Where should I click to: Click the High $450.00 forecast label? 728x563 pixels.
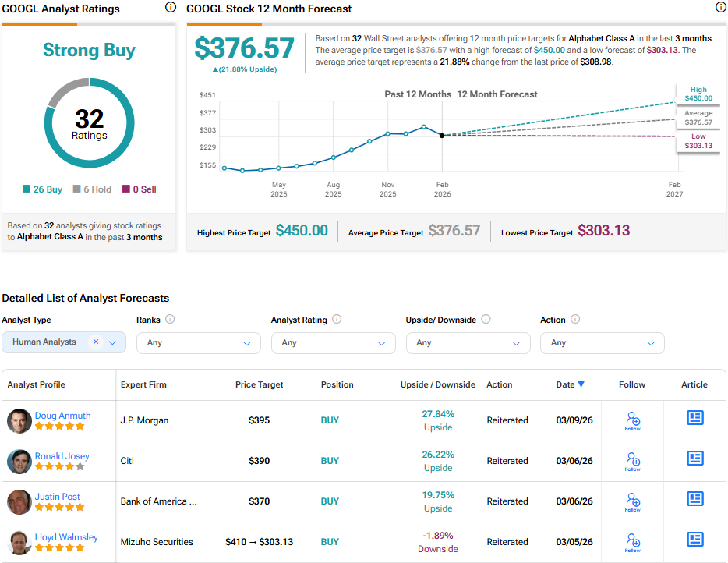698,94
